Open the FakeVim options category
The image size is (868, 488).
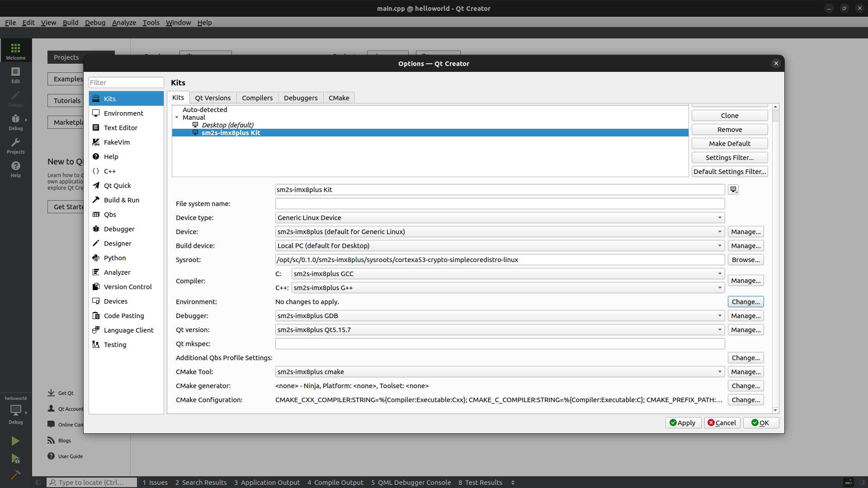pyautogui.click(x=117, y=142)
